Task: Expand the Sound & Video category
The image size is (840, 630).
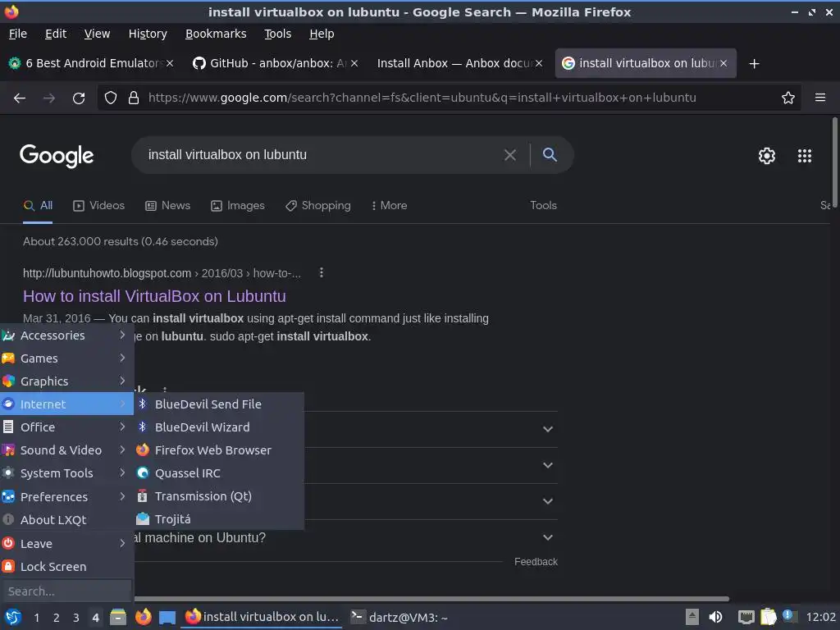Action: pos(66,450)
